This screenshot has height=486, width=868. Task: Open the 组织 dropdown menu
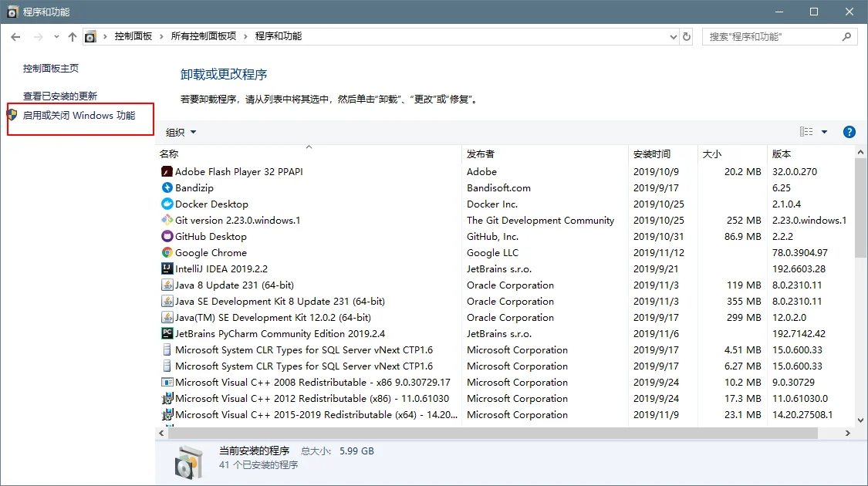pyautogui.click(x=181, y=132)
